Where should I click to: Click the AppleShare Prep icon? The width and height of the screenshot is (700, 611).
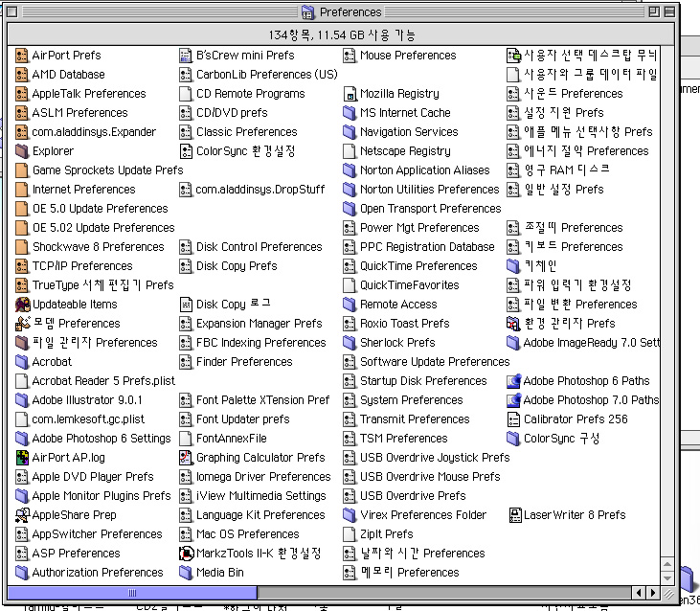(23, 515)
